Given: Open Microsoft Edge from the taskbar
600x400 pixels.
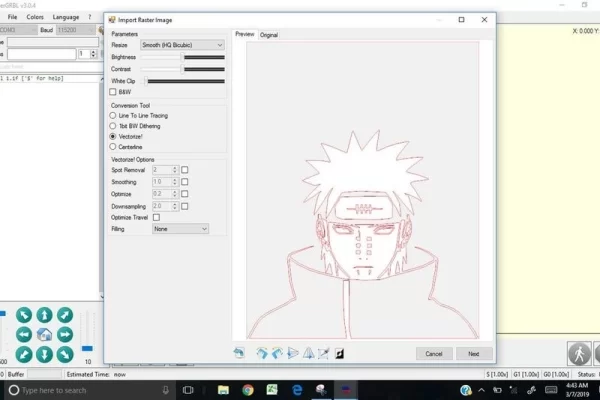Looking at the screenshot, I should point(297,390).
